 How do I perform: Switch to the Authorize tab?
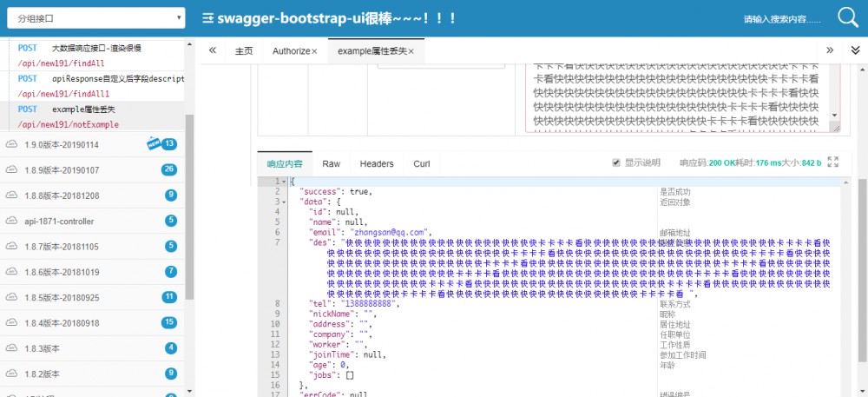(x=294, y=51)
